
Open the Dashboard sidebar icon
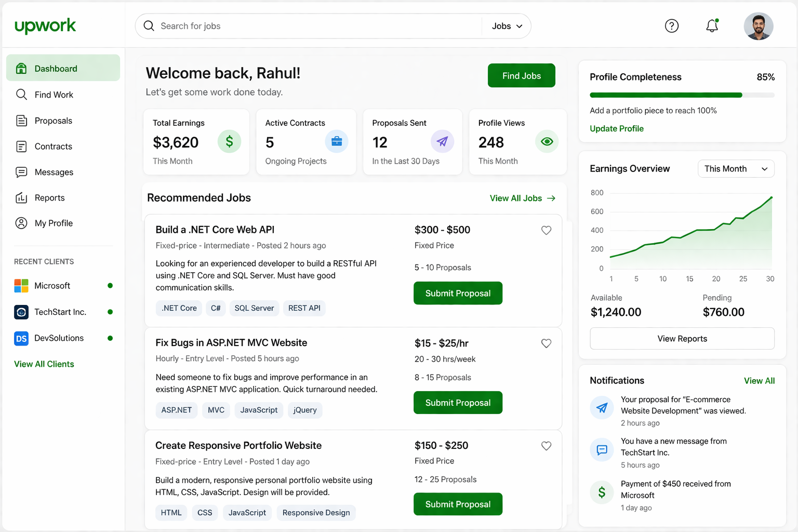click(21, 68)
